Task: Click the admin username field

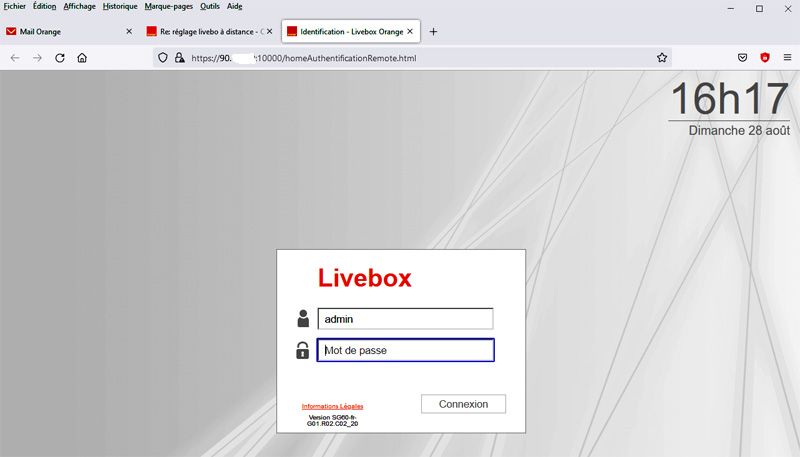Action: [x=405, y=319]
